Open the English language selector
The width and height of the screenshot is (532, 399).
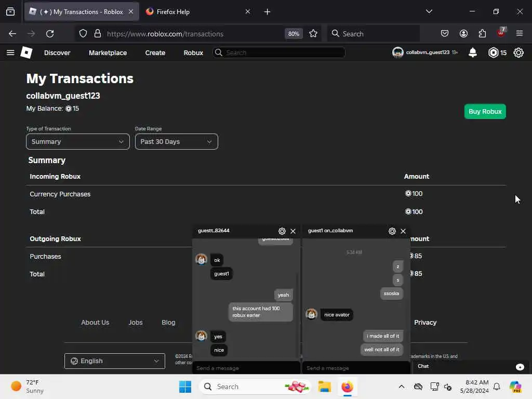pos(115,361)
